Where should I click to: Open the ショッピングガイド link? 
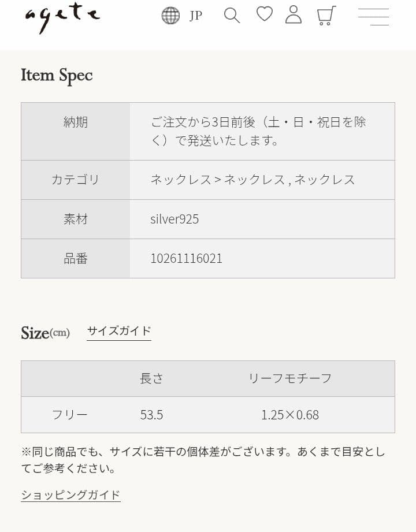pos(70,495)
